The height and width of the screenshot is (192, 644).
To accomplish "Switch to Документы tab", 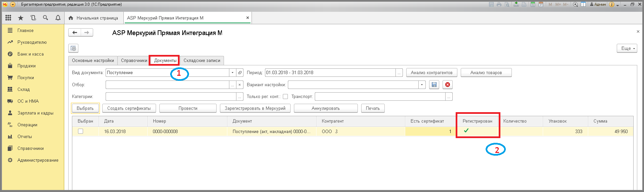I will coord(165,61).
